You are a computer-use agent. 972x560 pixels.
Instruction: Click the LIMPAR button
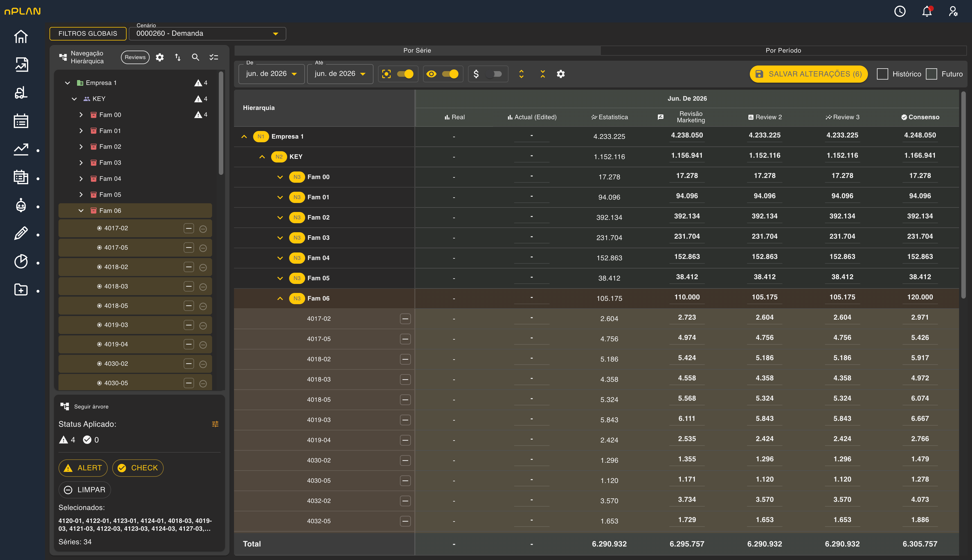click(x=85, y=490)
